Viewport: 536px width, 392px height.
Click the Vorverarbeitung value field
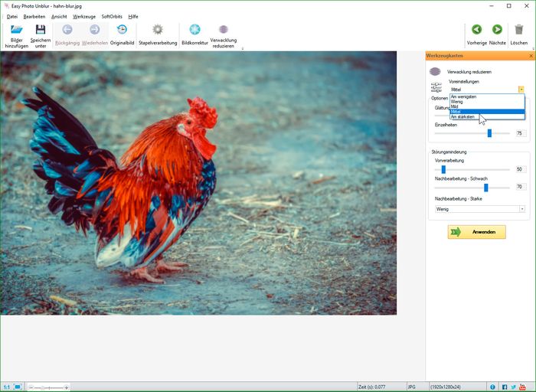(520, 169)
